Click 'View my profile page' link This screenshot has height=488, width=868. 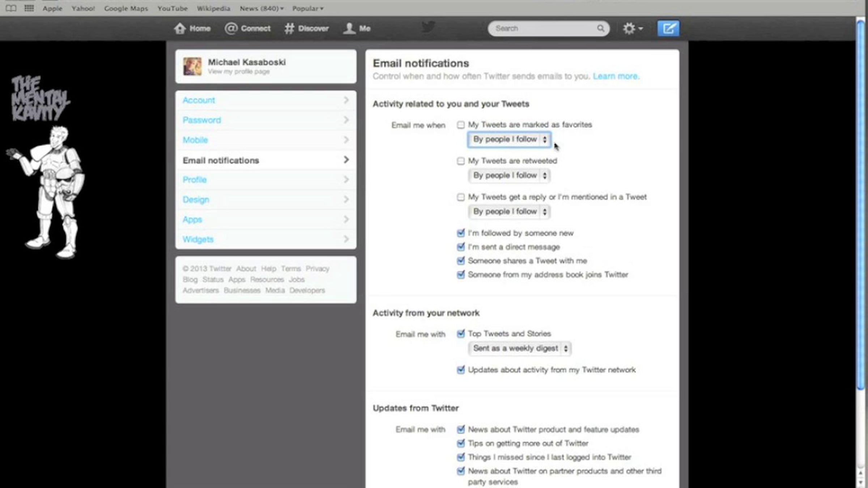[x=239, y=72]
